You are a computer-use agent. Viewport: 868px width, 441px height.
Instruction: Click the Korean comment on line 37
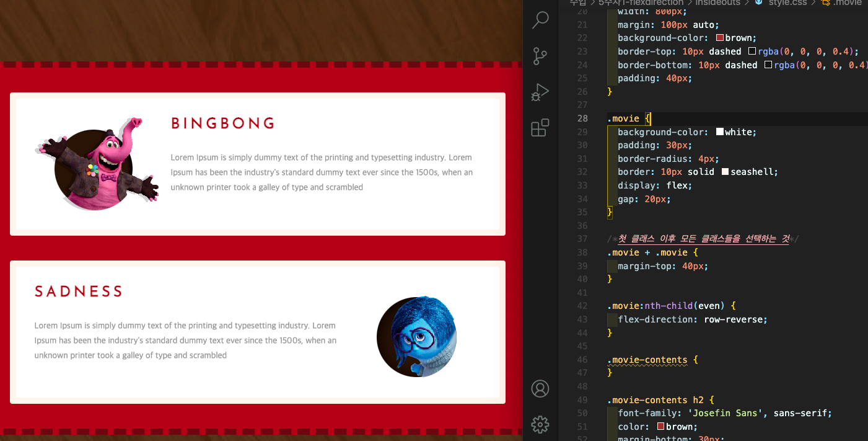(x=703, y=239)
